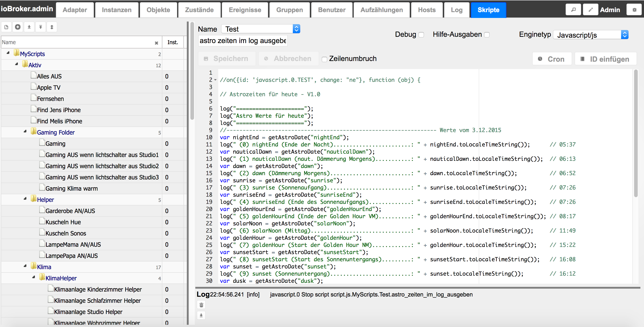Image resolution: width=644 pixels, height=327 pixels.
Task: Collapse the Aktiv tree node
Action: [x=16, y=64]
